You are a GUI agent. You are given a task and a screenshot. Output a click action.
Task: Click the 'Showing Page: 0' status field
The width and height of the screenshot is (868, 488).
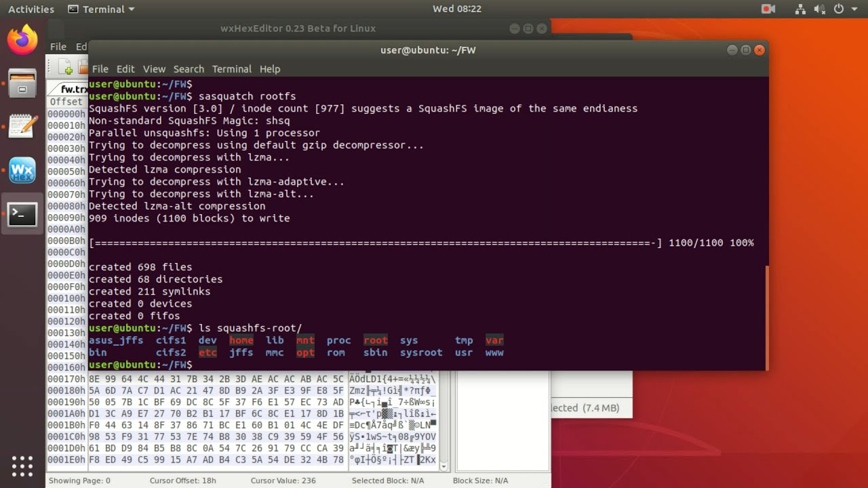(79, 481)
